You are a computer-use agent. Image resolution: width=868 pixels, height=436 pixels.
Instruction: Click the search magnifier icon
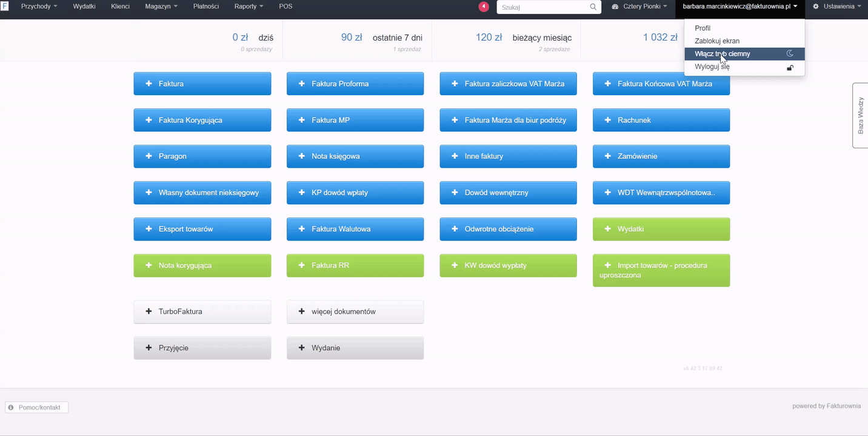click(x=593, y=7)
